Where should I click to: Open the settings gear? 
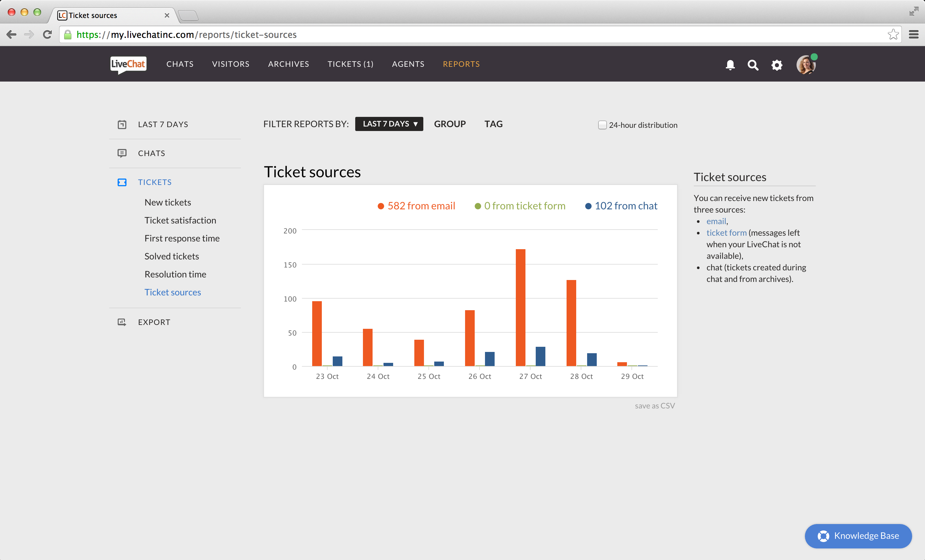click(x=777, y=65)
